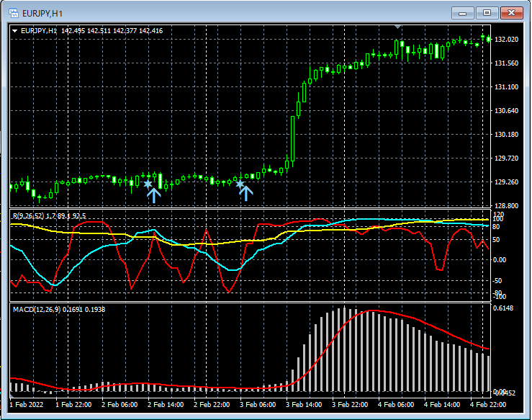Expand the EURJPY,H1 symbol dropdown triangle

(14, 30)
